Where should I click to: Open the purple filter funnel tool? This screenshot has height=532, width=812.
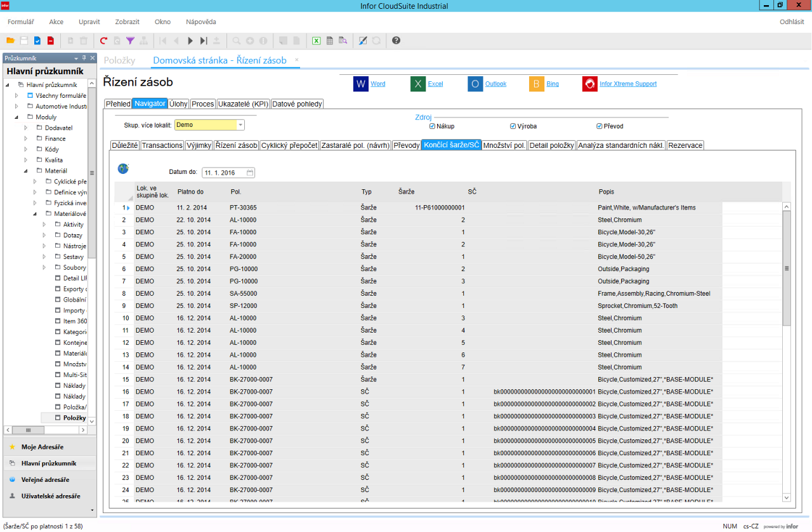point(130,41)
